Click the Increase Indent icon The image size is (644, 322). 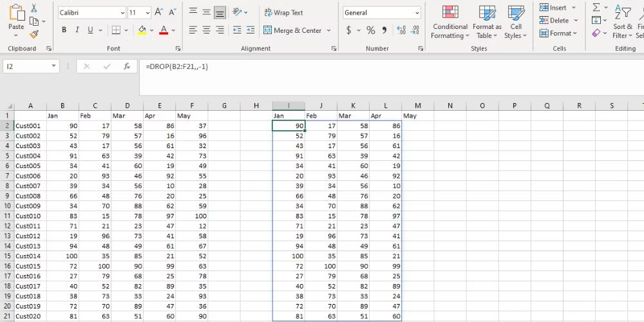point(250,30)
